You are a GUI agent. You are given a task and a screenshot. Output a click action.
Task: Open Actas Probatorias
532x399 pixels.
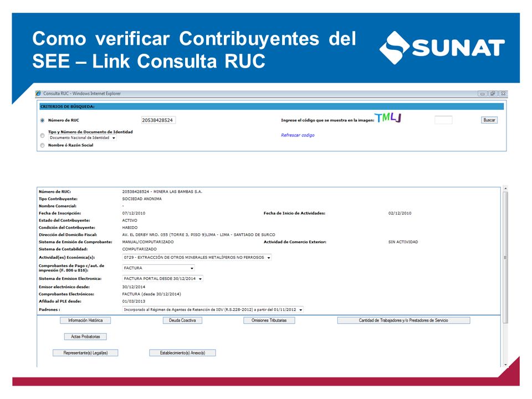[85, 336]
